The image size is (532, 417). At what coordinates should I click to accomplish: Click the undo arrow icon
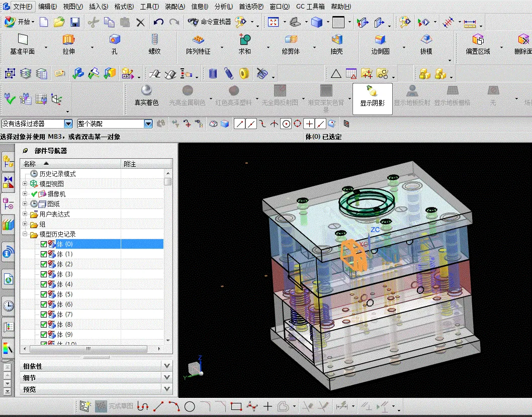click(x=158, y=22)
